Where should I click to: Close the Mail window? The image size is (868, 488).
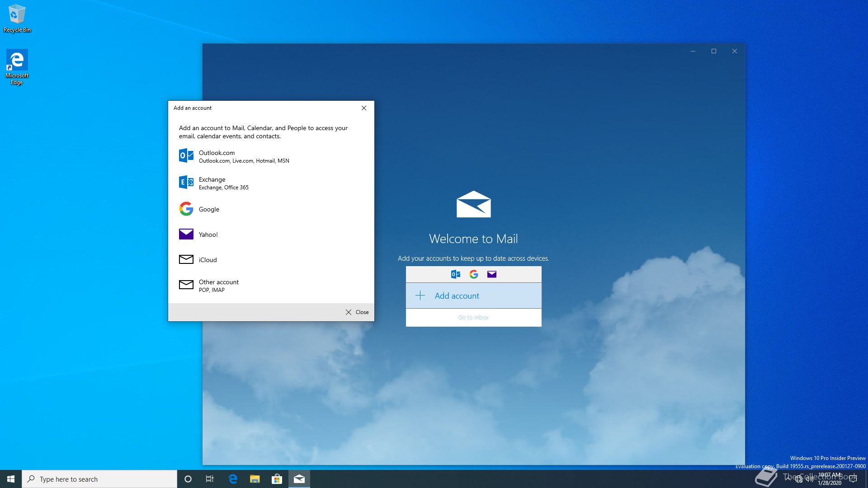[735, 51]
